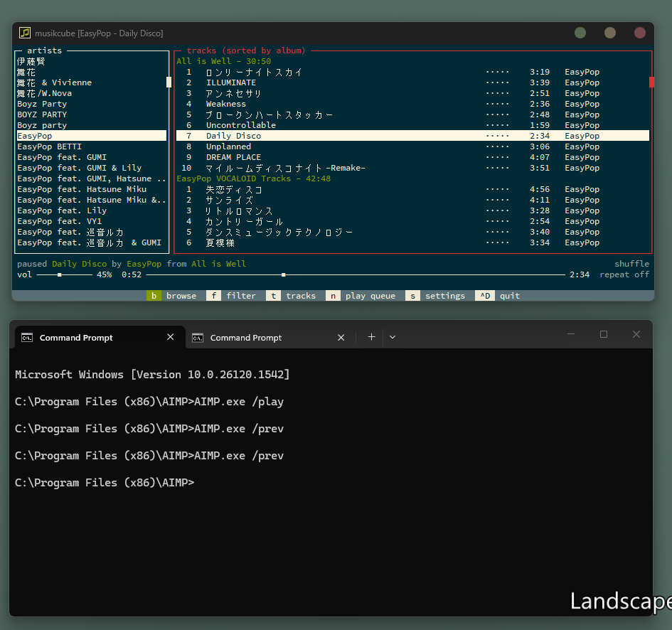Switch to the second Command Prompt tab
Screen dimensions: 672x630
(x=270, y=338)
